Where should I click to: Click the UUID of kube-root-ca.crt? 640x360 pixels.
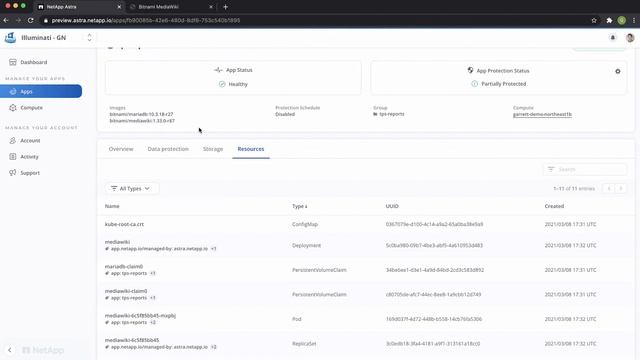434,224
